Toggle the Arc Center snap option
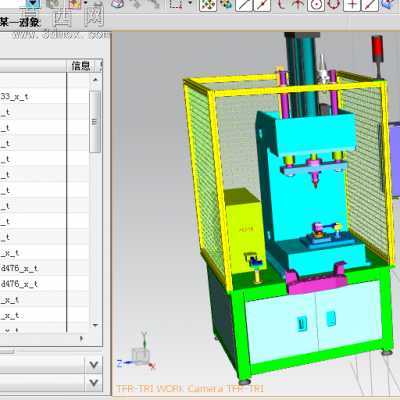This screenshot has height=400, width=400. [x=316, y=5]
